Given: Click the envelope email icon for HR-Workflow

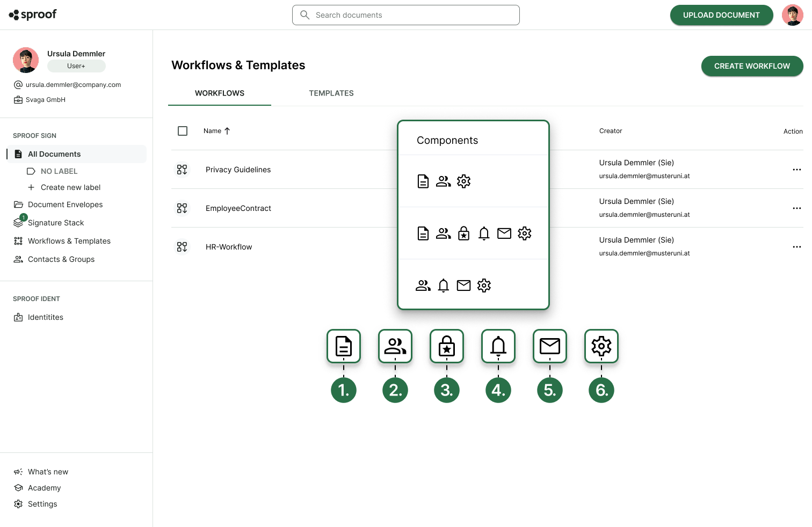Looking at the screenshot, I should click(464, 286).
